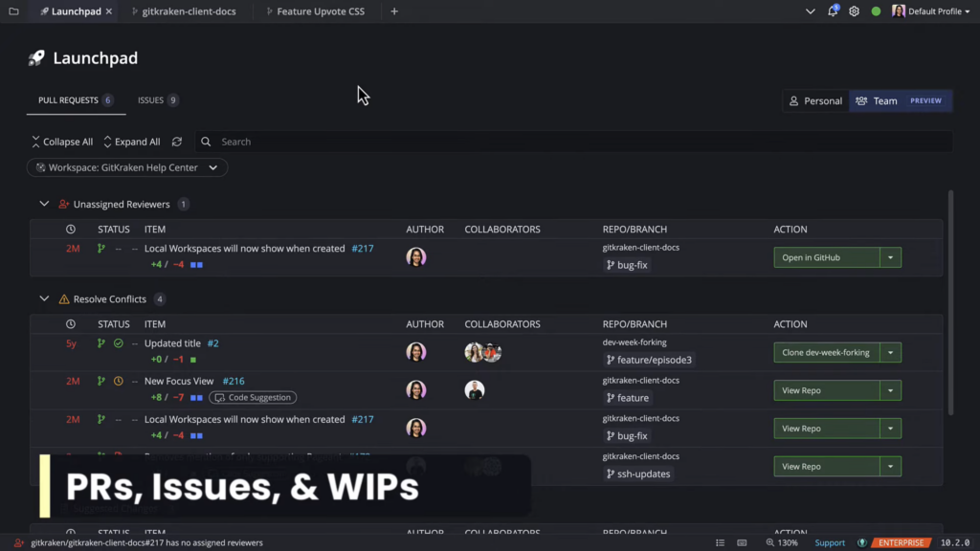Open the notifications bell
The width and height of the screenshot is (980, 551).
click(833, 11)
